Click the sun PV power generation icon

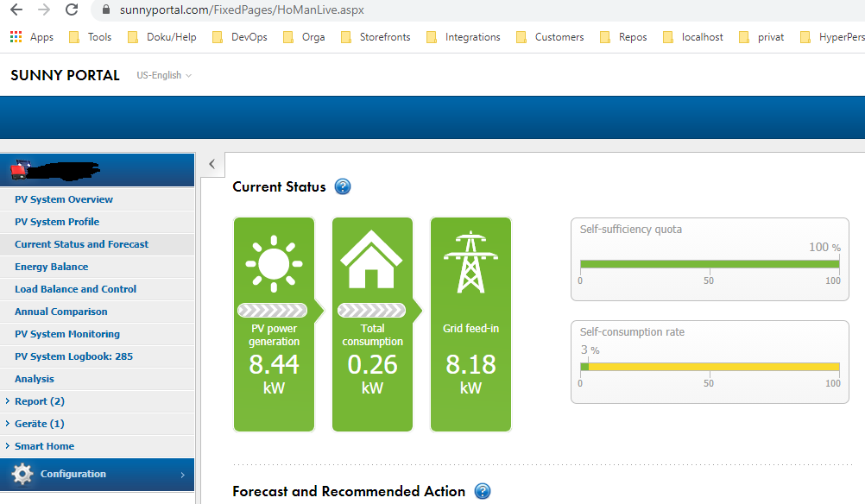274,263
